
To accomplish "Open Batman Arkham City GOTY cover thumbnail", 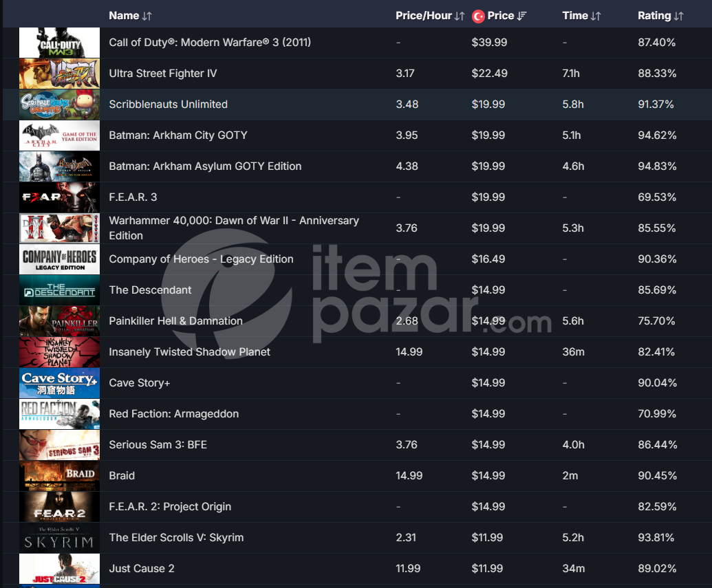I will coord(59,135).
